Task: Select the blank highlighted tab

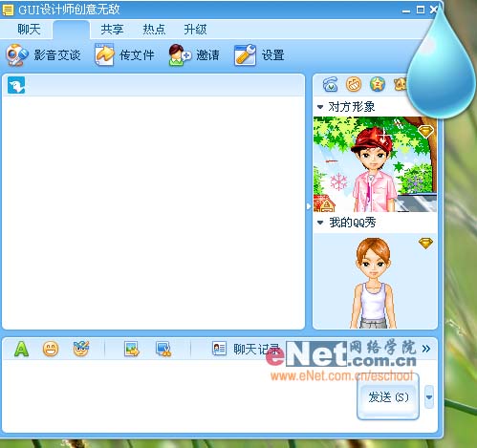Action: click(x=71, y=30)
